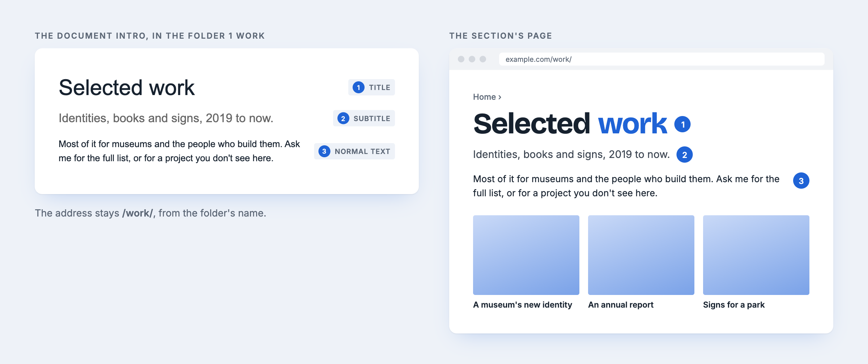Click the third gray browser window dot

click(x=483, y=59)
